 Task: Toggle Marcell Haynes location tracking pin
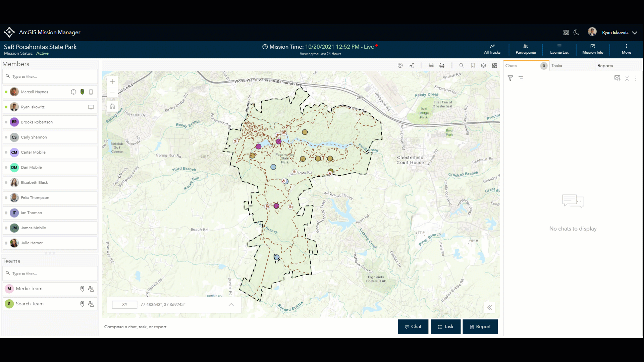82,92
